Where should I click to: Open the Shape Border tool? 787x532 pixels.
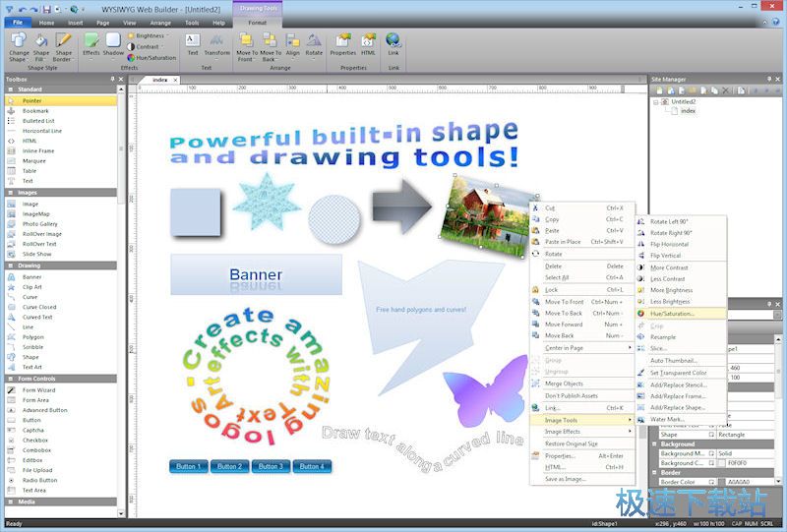coord(63,47)
